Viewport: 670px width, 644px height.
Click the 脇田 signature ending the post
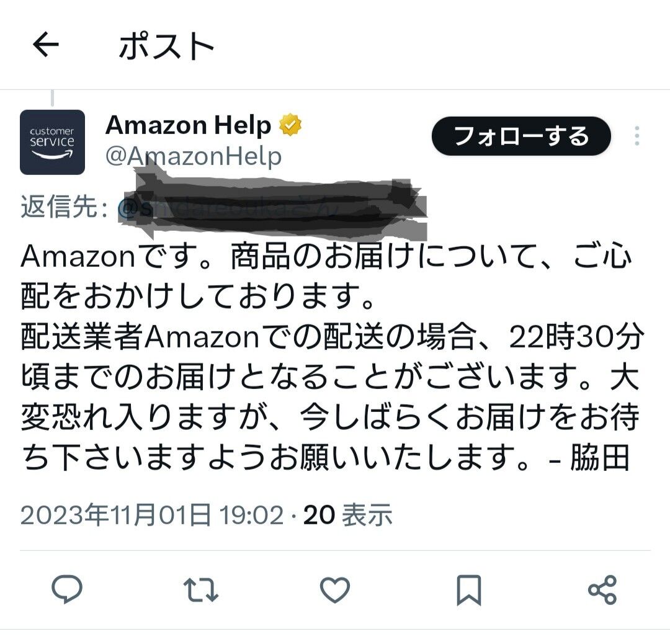(x=600, y=457)
